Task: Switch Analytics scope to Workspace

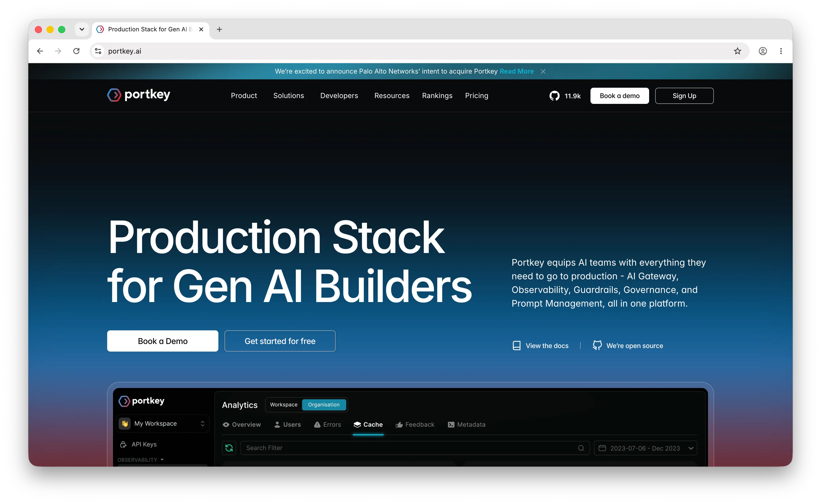Action: [284, 405]
